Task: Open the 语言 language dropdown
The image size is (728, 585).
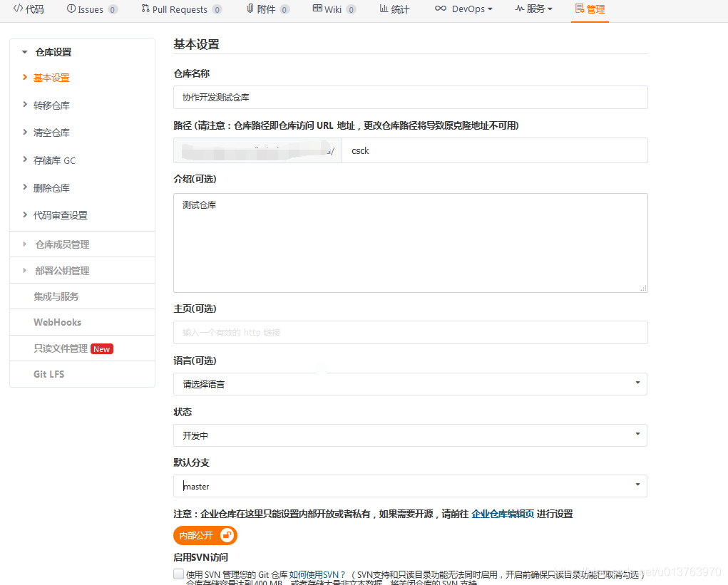Action: click(410, 384)
